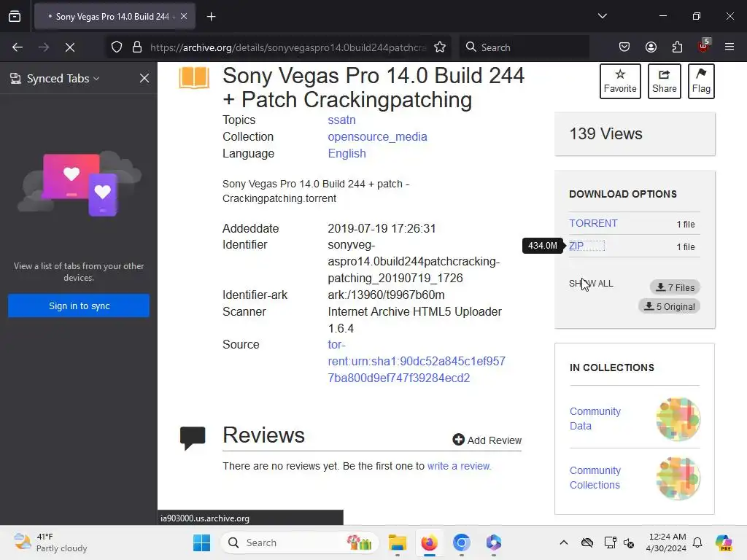Show hidden system tray icons
The image size is (747, 560).
click(x=564, y=542)
